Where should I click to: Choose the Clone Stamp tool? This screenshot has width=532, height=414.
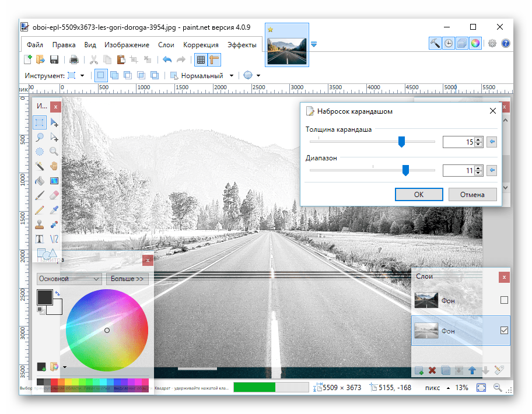(40, 224)
